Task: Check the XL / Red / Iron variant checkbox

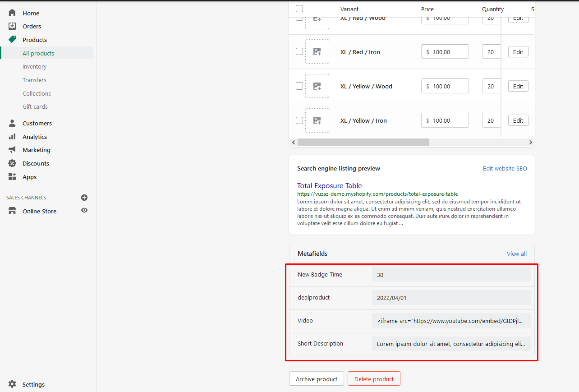Action: (299, 51)
